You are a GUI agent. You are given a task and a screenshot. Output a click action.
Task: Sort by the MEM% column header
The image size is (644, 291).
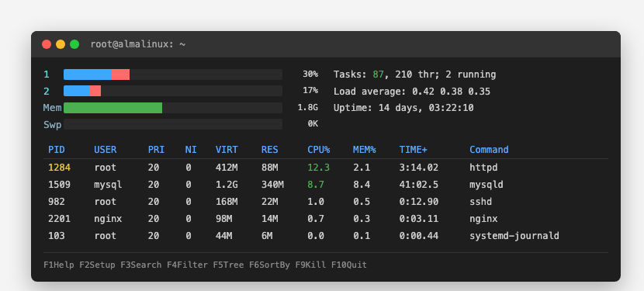point(365,150)
